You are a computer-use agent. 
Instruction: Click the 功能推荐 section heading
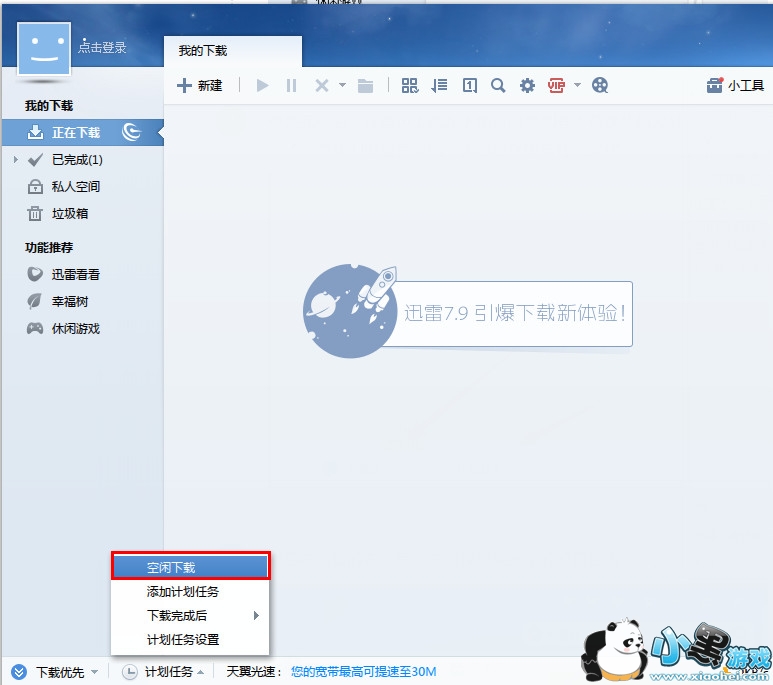(49, 248)
